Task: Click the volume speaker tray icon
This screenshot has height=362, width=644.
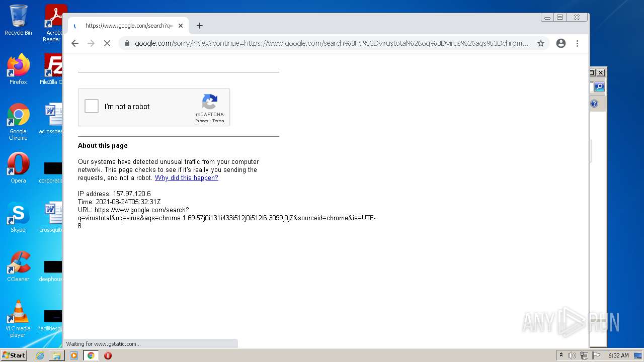Action: point(572,355)
